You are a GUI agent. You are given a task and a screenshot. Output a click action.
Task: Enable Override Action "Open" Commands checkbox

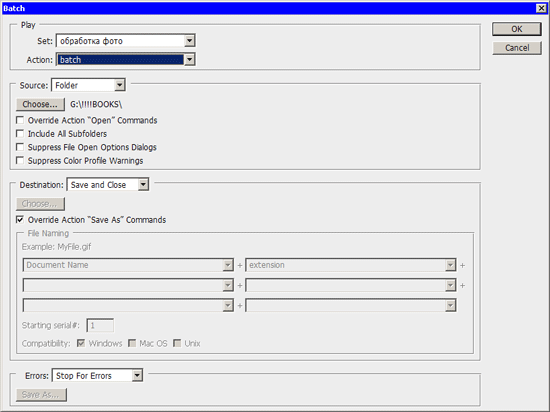[x=20, y=120]
